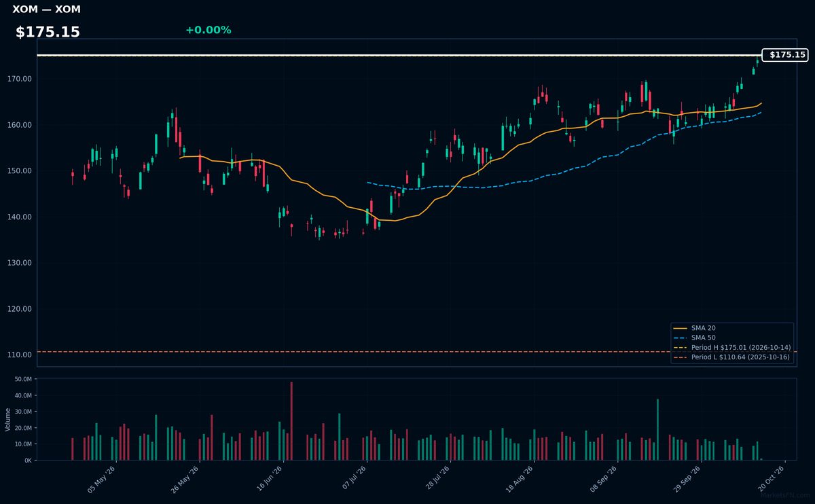Viewport: 815px width, 504px height.
Task: Click the 150.00 price axis label
Action: pyautogui.click(x=20, y=171)
